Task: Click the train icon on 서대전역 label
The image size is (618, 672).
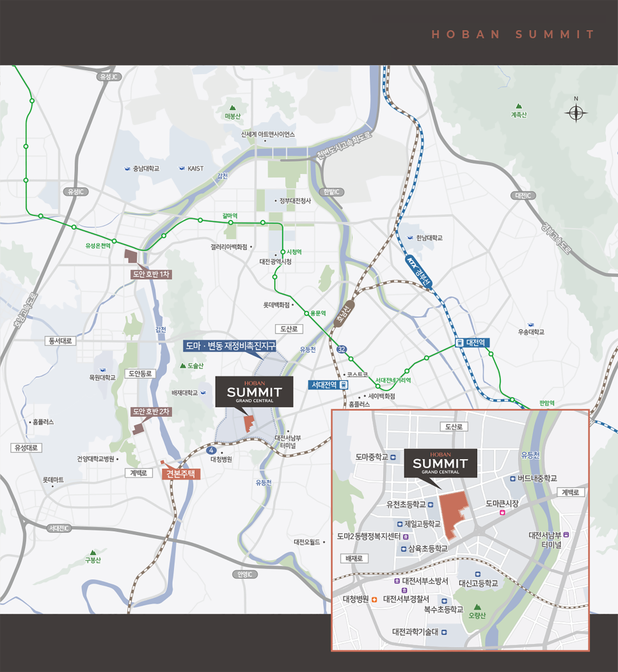Action: pyautogui.click(x=343, y=385)
